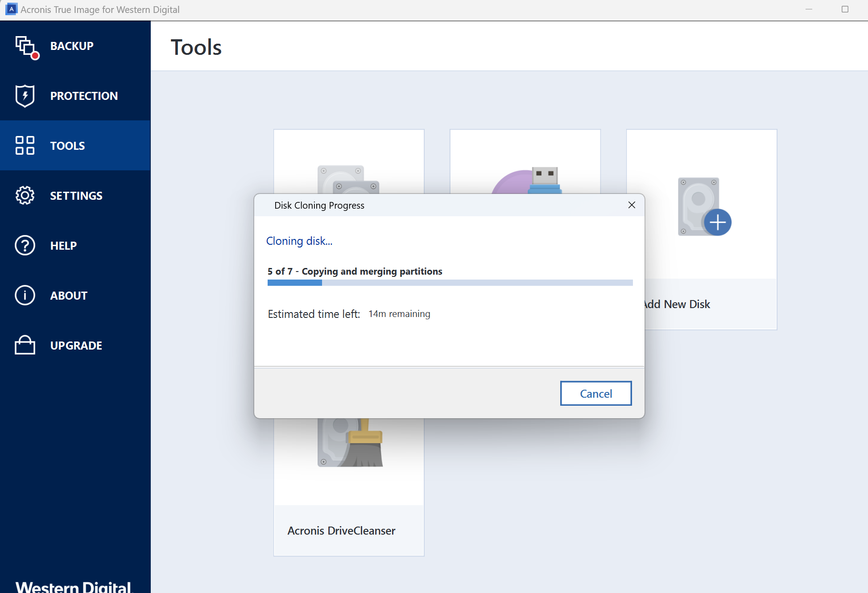Image resolution: width=868 pixels, height=593 pixels.
Task: Go to SETTINGS in sidebar
Action: [76, 196]
